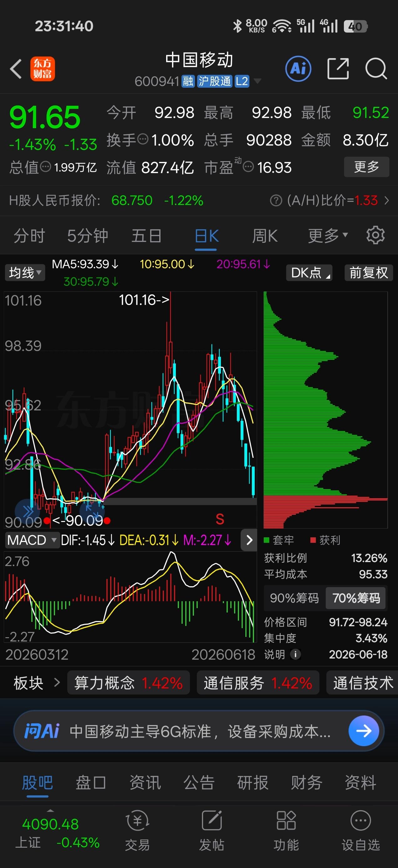Tap the 说明 info icon
This screenshot has width=398, height=868.
[295, 654]
